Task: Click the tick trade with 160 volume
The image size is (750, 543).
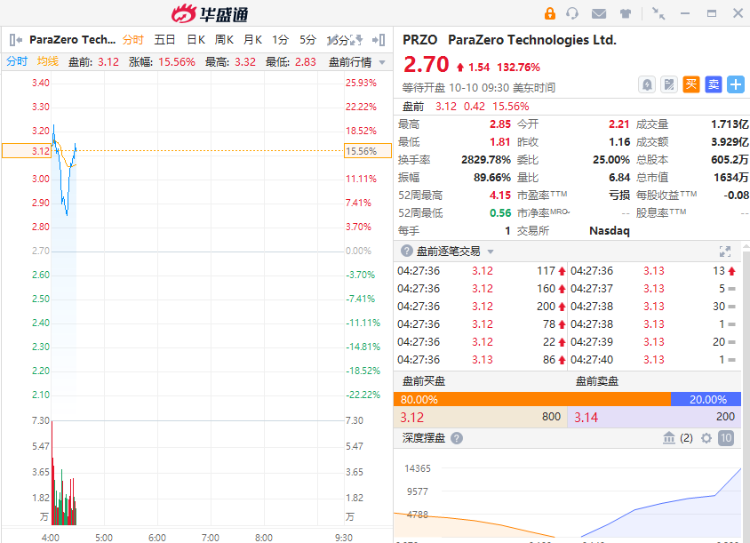Action: click(x=481, y=288)
